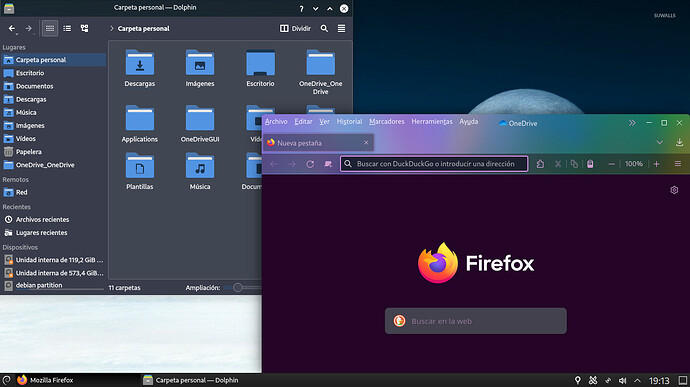
Task: Show hidden system tray icons arrow
Action: 637,380
